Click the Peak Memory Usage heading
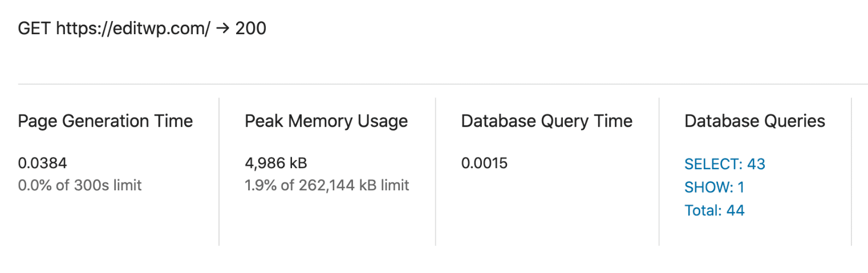868x273 pixels. click(326, 121)
